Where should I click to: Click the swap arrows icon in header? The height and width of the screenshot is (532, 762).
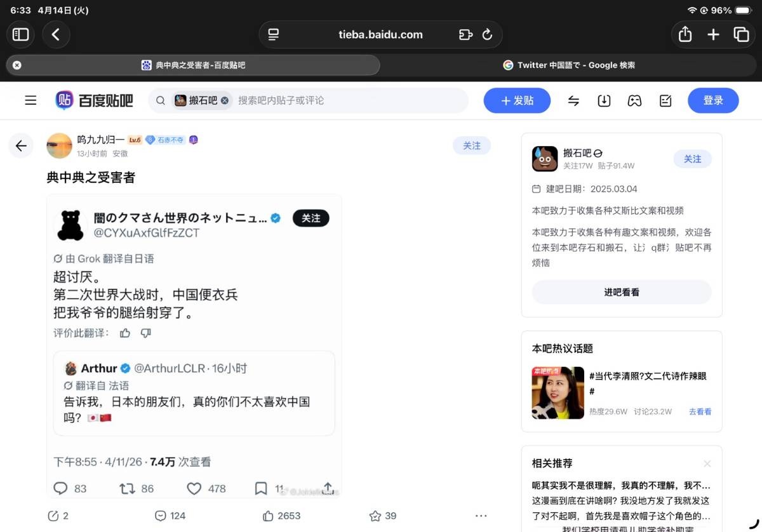point(573,100)
